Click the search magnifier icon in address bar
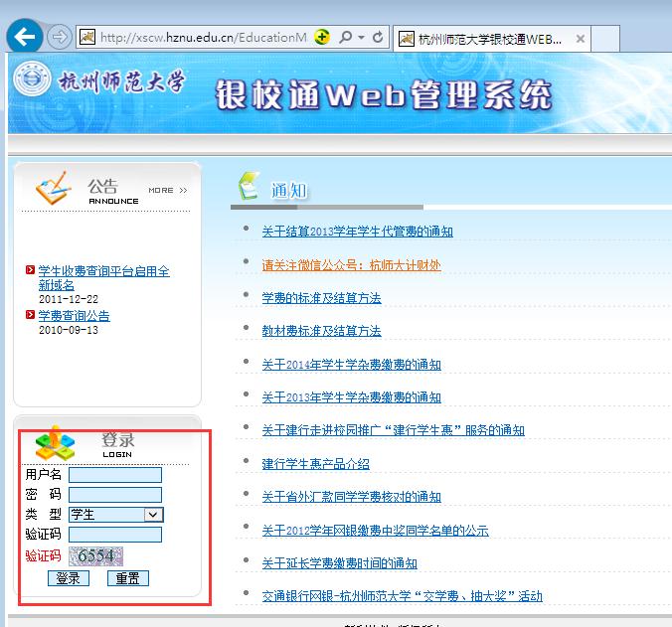672x627 pixels. [x=345, y=38]
